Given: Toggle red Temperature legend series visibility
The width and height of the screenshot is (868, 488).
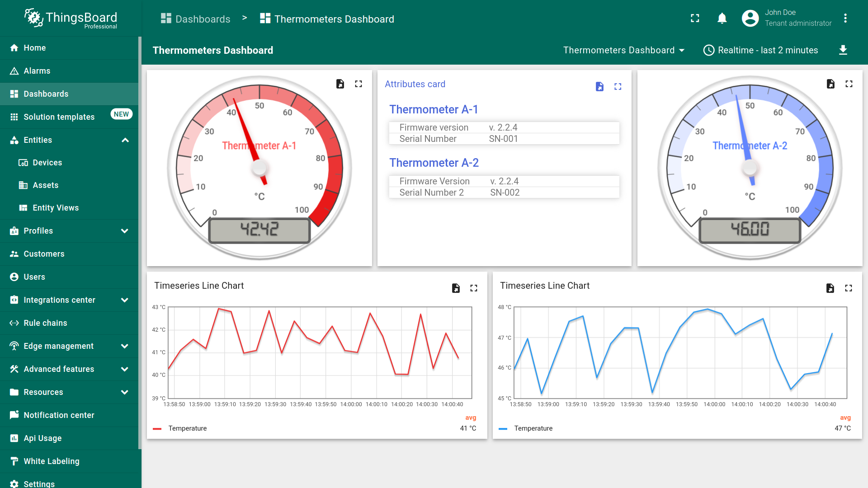Looking at the screenshot, I should tap(187, 428).
